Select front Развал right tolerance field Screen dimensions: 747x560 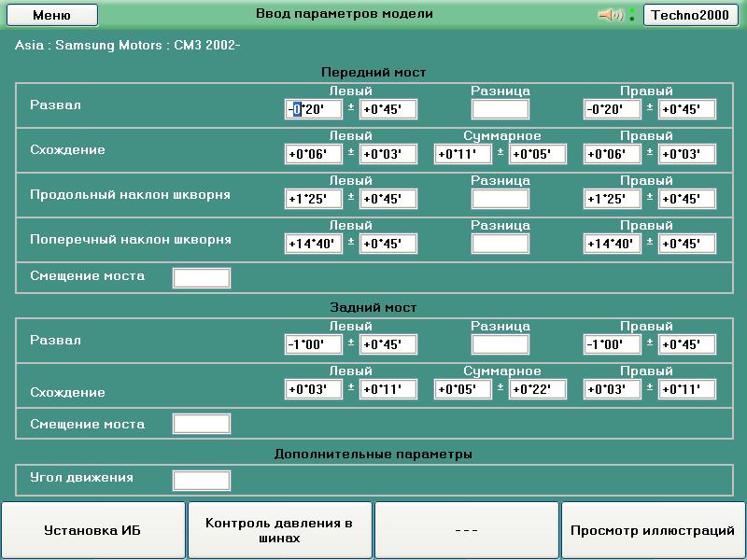[x=687, y=109]
